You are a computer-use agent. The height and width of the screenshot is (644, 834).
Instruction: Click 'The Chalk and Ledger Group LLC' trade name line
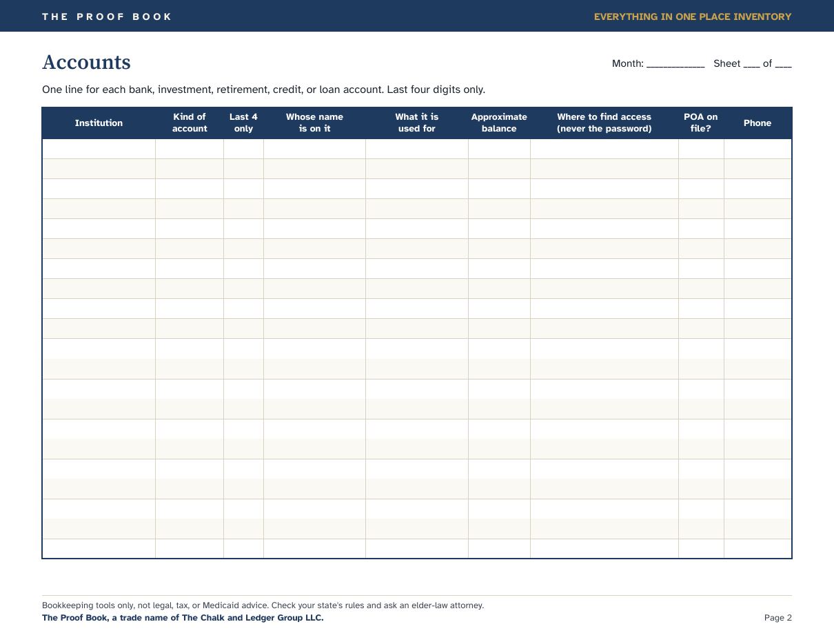(183, 618)
